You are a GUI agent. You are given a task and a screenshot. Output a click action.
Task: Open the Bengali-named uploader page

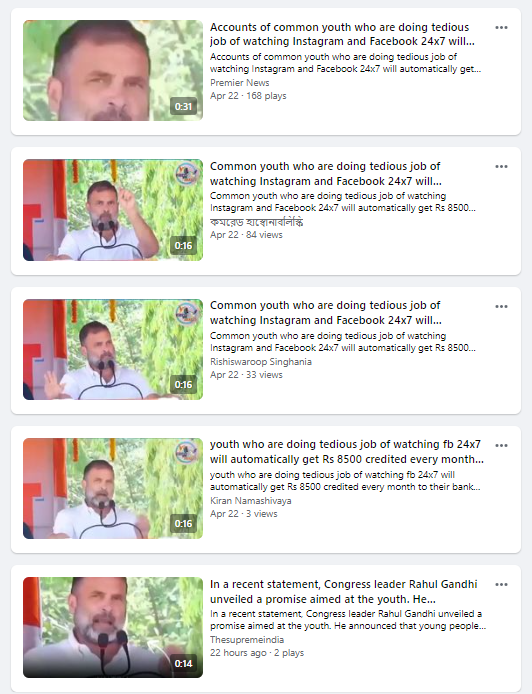(256, 222)
